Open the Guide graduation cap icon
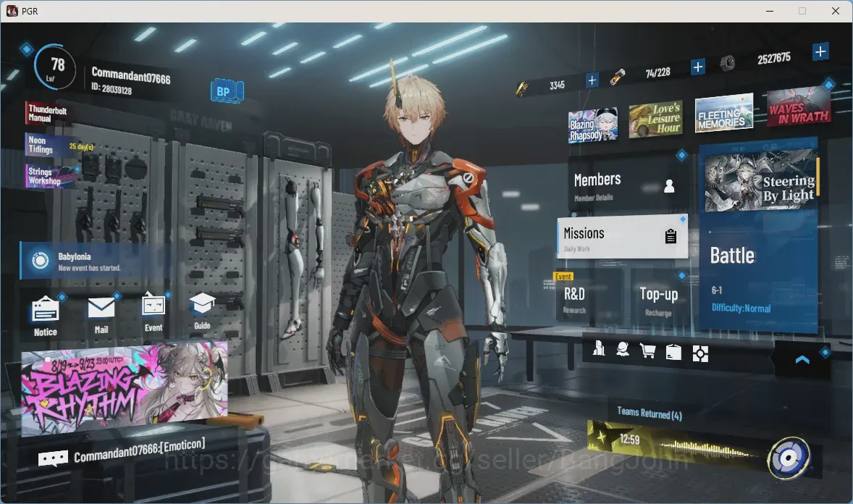Screen dimensions: 853x504 click(202, 304)
